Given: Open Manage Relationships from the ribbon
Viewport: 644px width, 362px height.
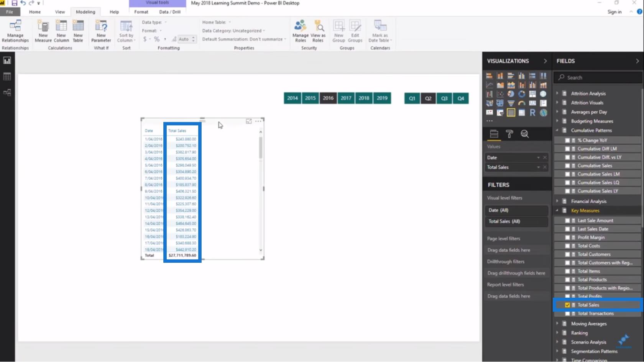Looking at the screenshot, I should pyautogui.click(x=15, y=31).
